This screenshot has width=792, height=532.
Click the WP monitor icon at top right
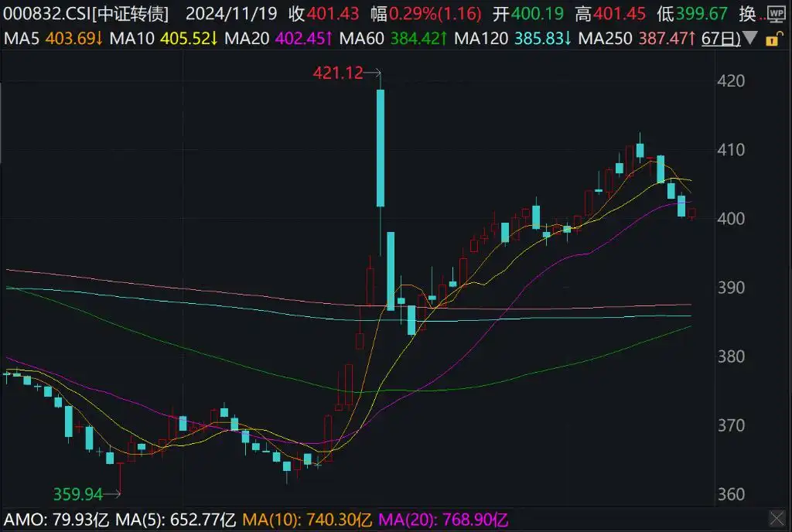pyautogui.click(x=777, y=14)
